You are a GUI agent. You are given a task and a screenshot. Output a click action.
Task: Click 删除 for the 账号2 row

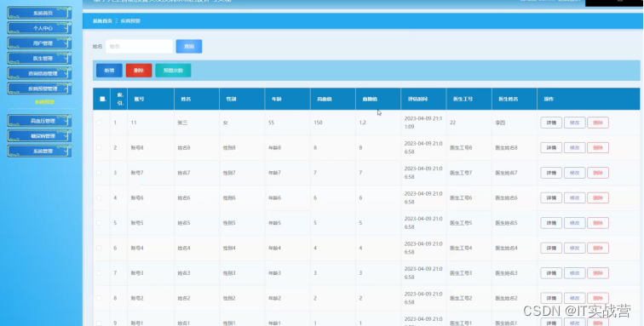(x=598, y=298)
